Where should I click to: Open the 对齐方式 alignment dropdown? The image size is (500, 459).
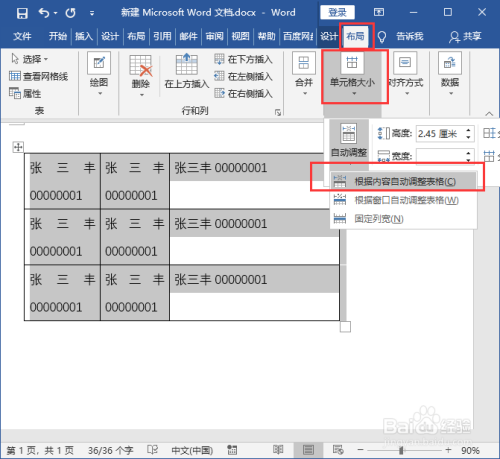[x=405, y=74]
